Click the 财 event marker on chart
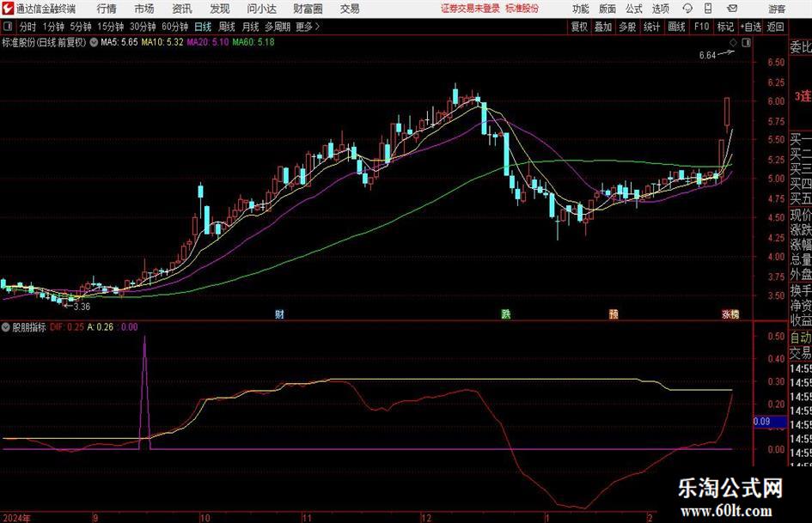This screenshot has width=812, height=523. tap(279, 313)
